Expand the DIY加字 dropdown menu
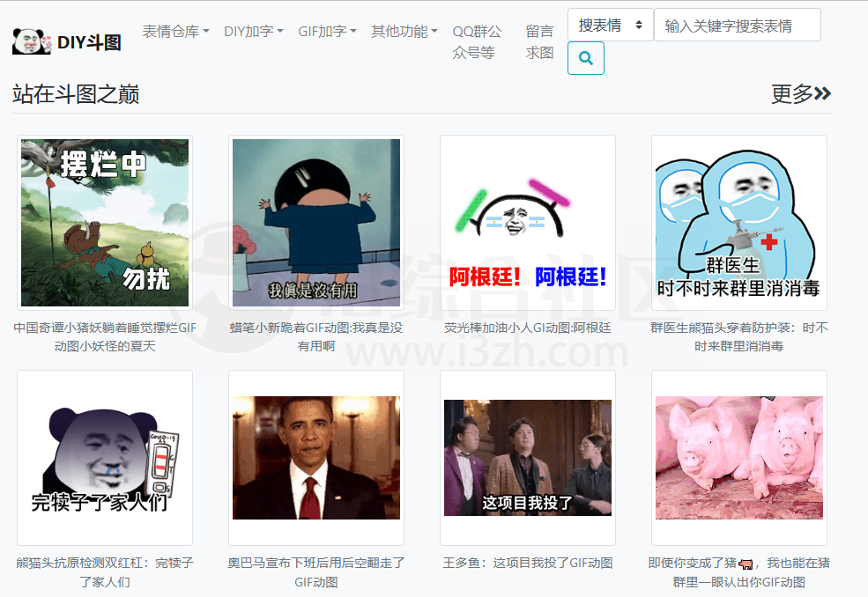 click(x=254, y=32)
